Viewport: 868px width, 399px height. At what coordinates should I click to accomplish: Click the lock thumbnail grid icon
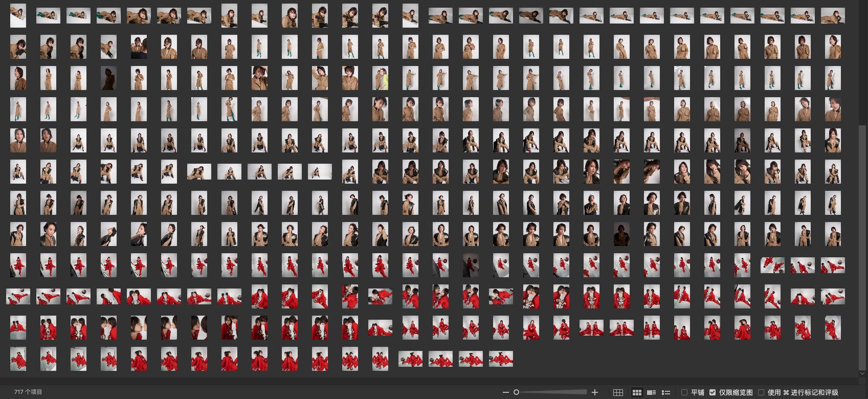[618, 392]
